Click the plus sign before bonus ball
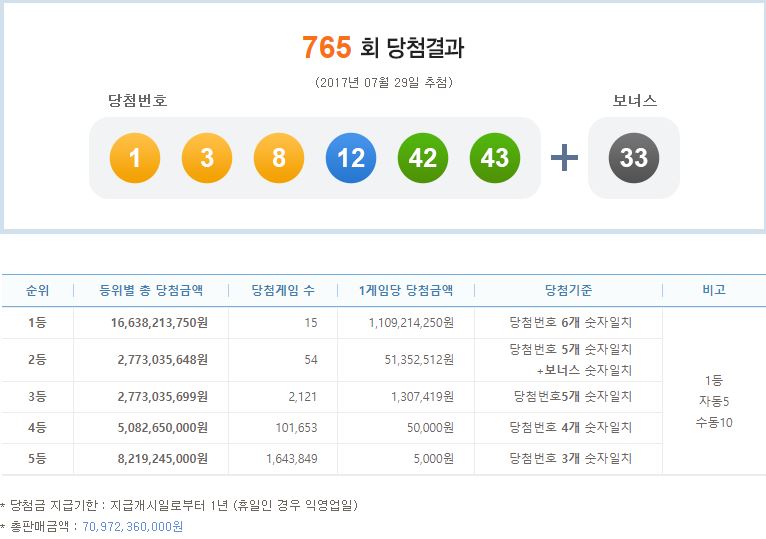 point(564,157)
